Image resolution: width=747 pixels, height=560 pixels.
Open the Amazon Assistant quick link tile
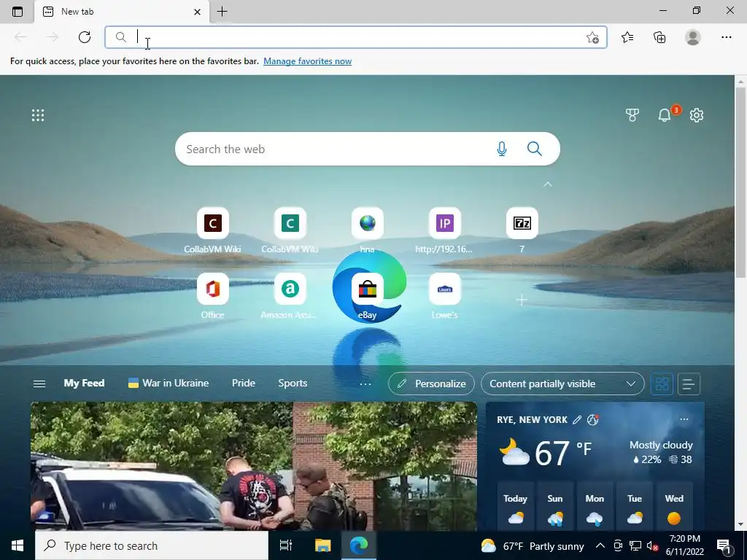290,289
